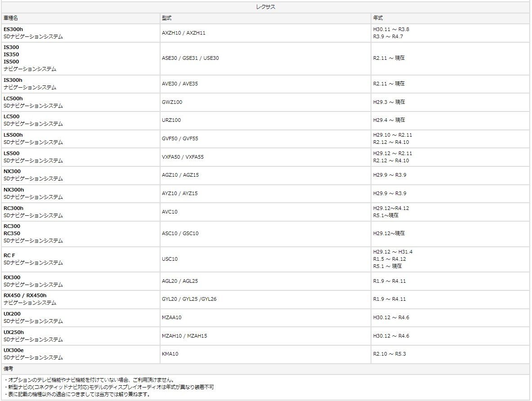
Task: Click model code GWZ100
Action: point(172,102)
